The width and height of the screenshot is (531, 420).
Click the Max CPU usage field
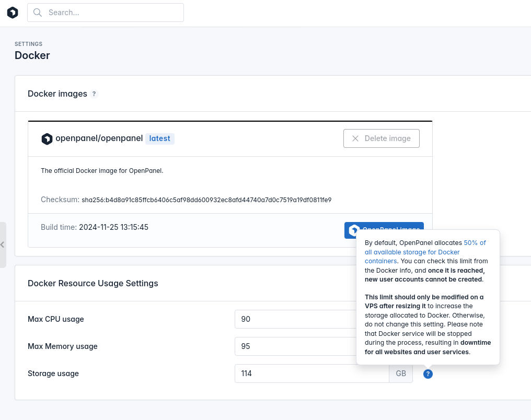[x=295, y=319]
